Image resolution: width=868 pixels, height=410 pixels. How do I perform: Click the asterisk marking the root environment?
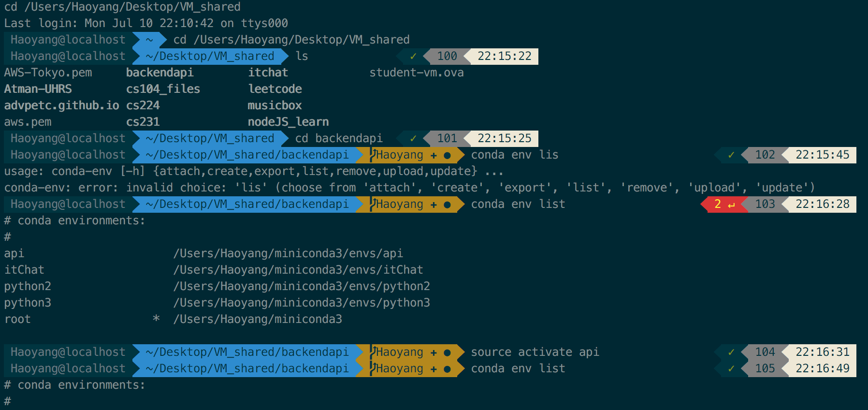coord(156,319)
